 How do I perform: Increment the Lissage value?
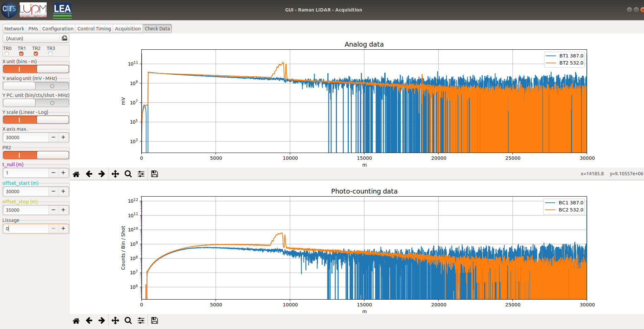63,228
